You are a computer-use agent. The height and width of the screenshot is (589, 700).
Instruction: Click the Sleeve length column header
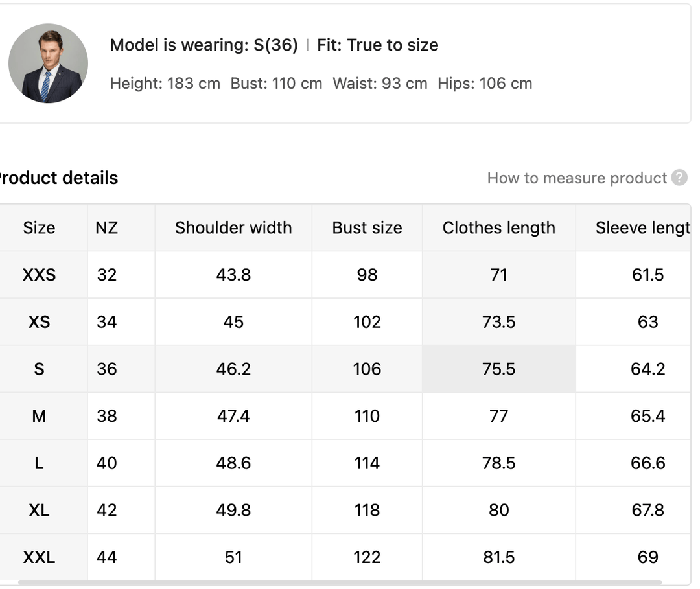click(642, 228)
